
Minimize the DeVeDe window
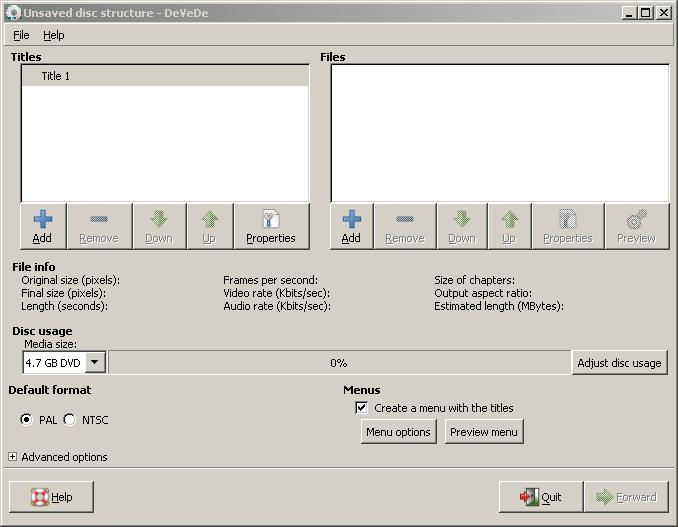[630, 13]
